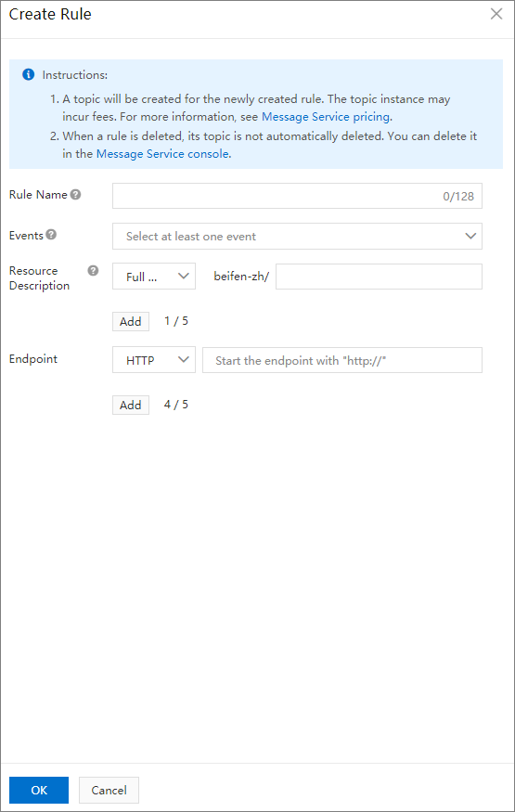Screen dimensions: 515x812
Task: Add another resource description entry
Action: click(131, 322)
